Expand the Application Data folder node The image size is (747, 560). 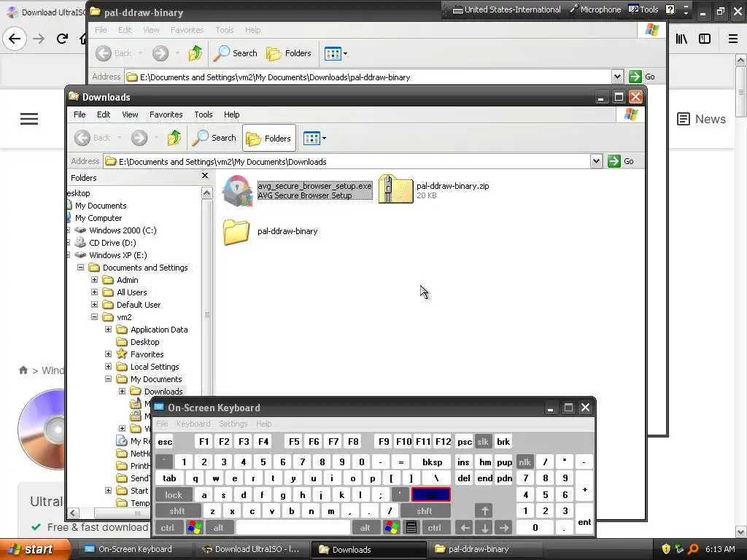point(108,330)
